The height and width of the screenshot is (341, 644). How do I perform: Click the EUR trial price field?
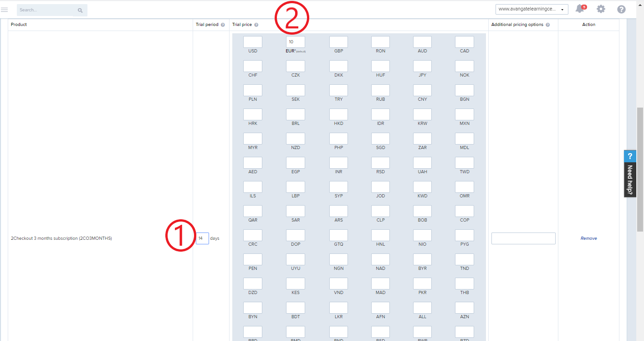[x=296, y=42]
